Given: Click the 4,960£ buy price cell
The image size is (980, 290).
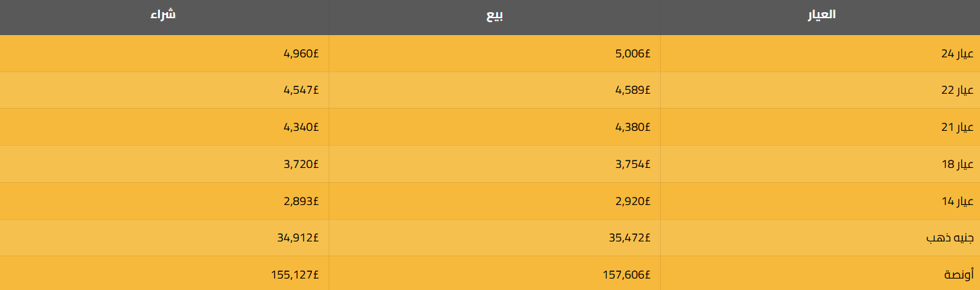Looking at the screenshot, I should [x=301, y=54].
